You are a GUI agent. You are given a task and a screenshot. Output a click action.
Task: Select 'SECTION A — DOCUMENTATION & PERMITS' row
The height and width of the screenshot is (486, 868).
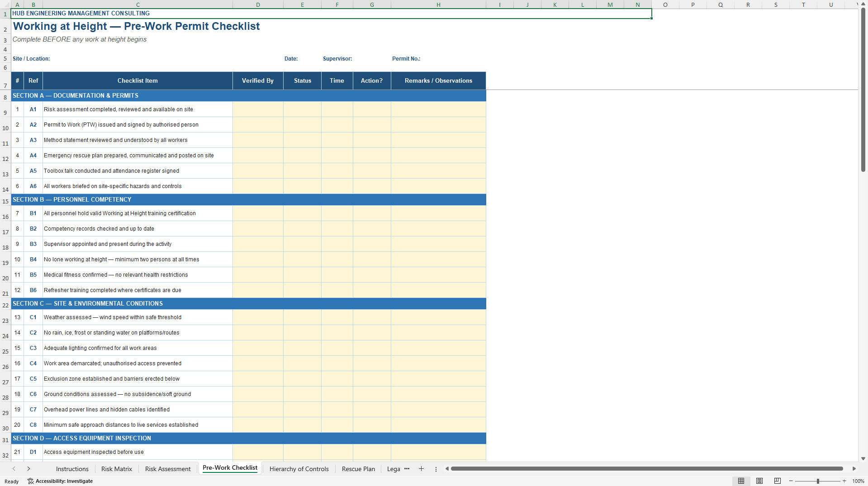[248, 96]
